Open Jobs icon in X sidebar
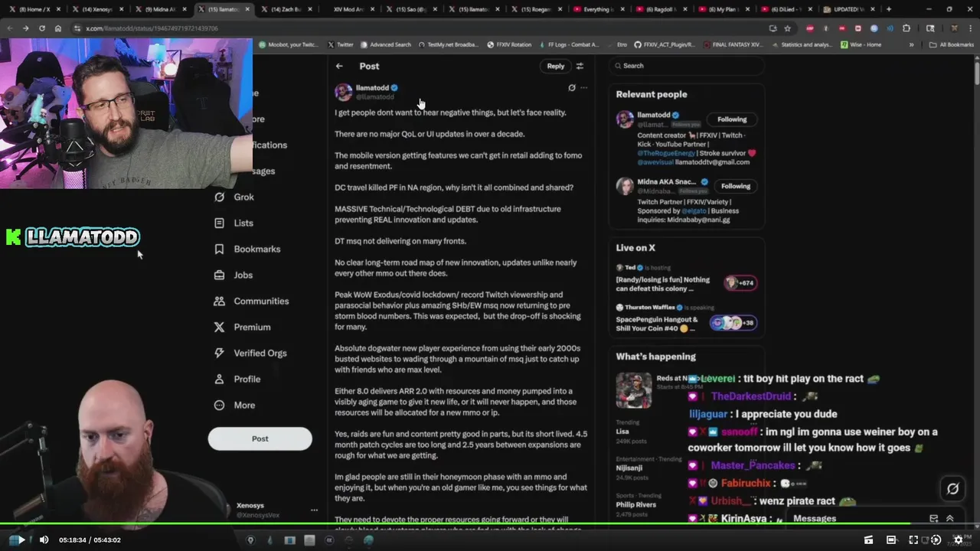The width and height of the screenshot is (980, 551). click(x=219, y=275)
